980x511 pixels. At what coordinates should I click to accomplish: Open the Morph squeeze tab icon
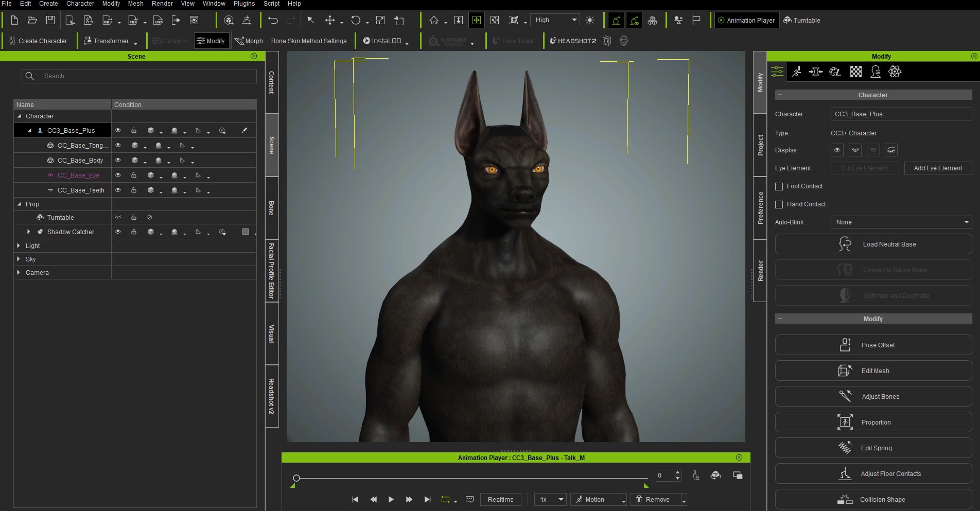tap(816, 72)
